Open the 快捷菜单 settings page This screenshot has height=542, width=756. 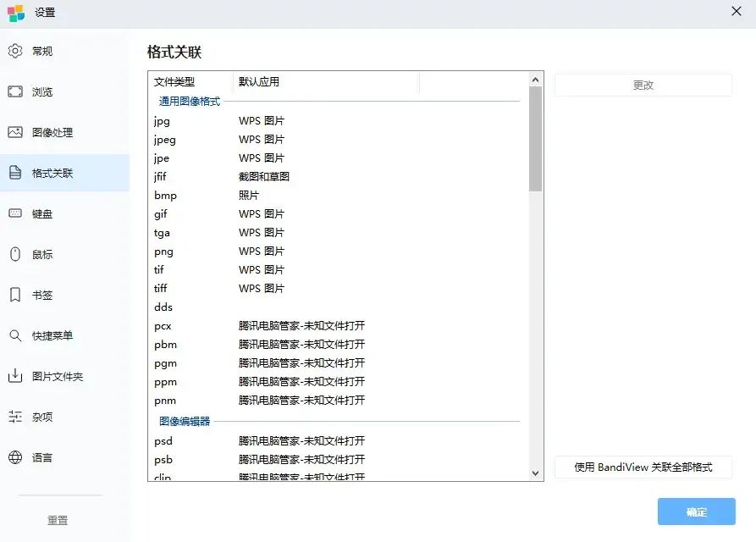[64, 335]
